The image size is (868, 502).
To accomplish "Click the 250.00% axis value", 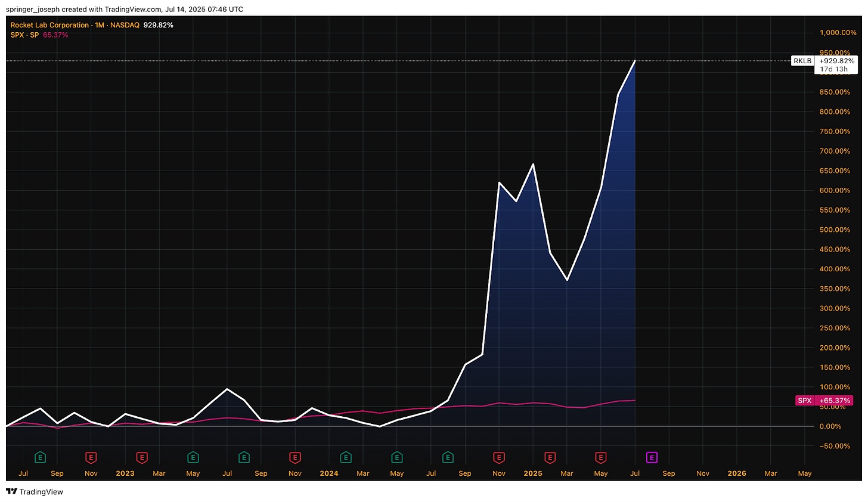I will pyautogui.click(x=835, y=328).
